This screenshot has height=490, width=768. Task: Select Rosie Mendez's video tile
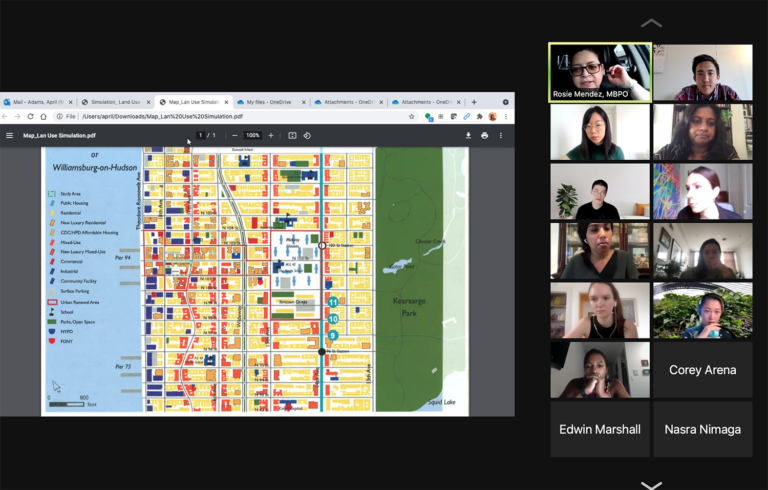[x=600, y=72]
